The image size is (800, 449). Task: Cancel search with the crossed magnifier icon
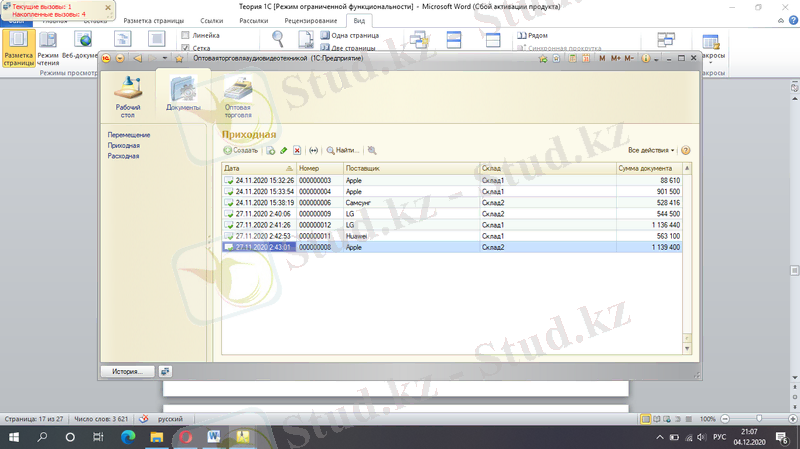pos(372,151)
